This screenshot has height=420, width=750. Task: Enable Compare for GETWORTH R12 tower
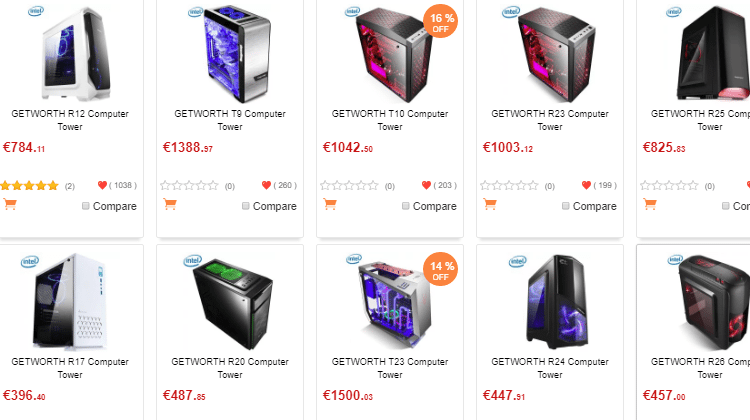click(86, 206)
